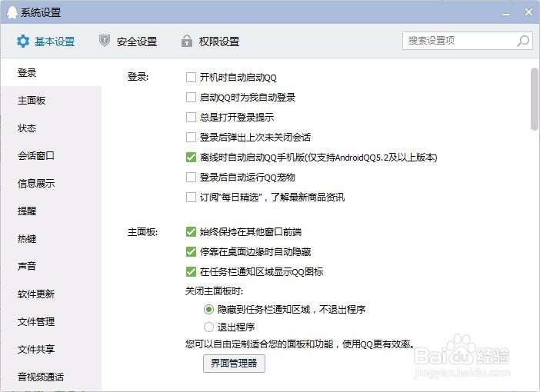Select 退出程序 radio option

208,327
